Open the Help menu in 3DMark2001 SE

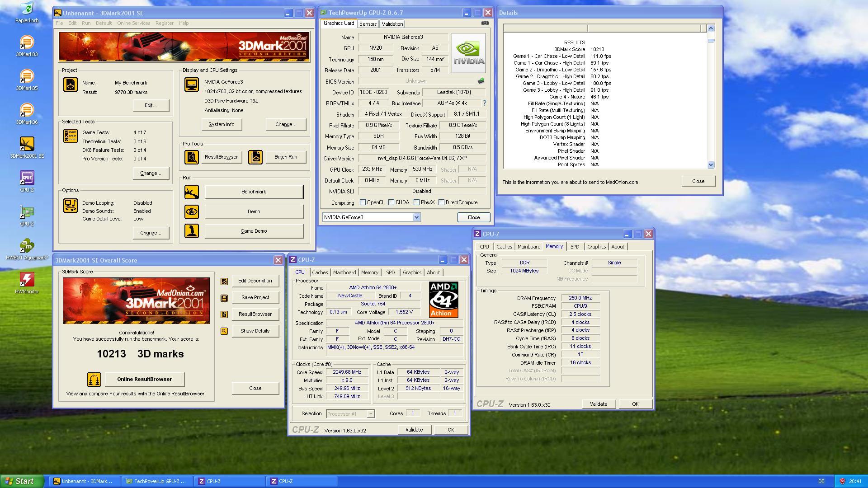tap(184, 23)
